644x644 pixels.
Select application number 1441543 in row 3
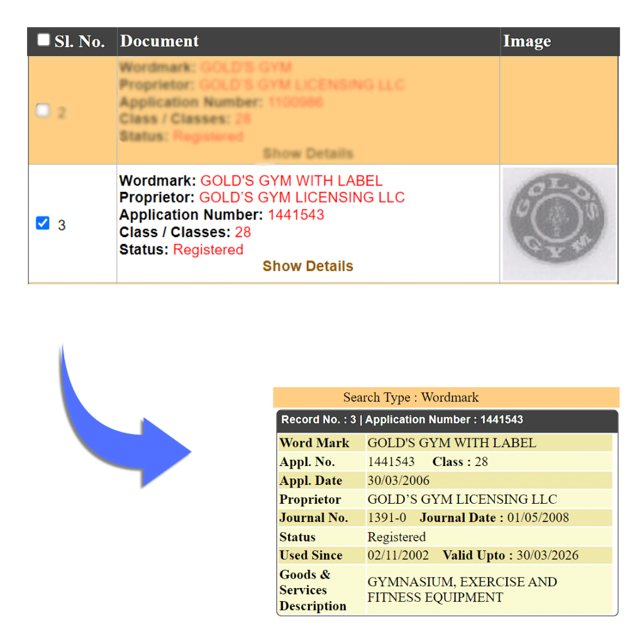(x=296, y=214)
